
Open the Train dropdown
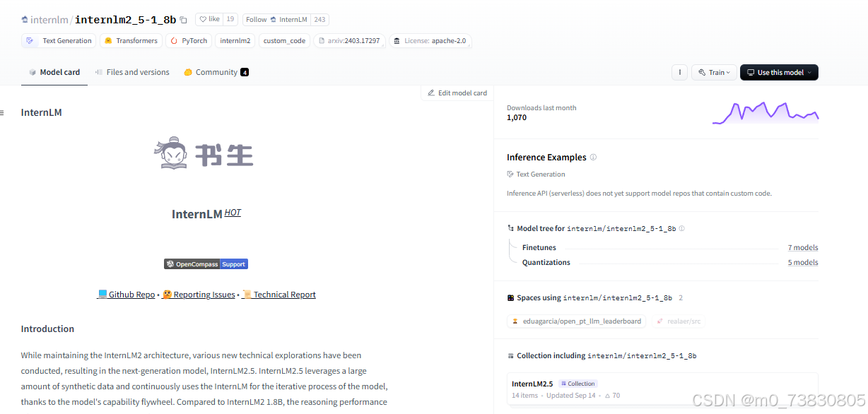coord(714,72)
